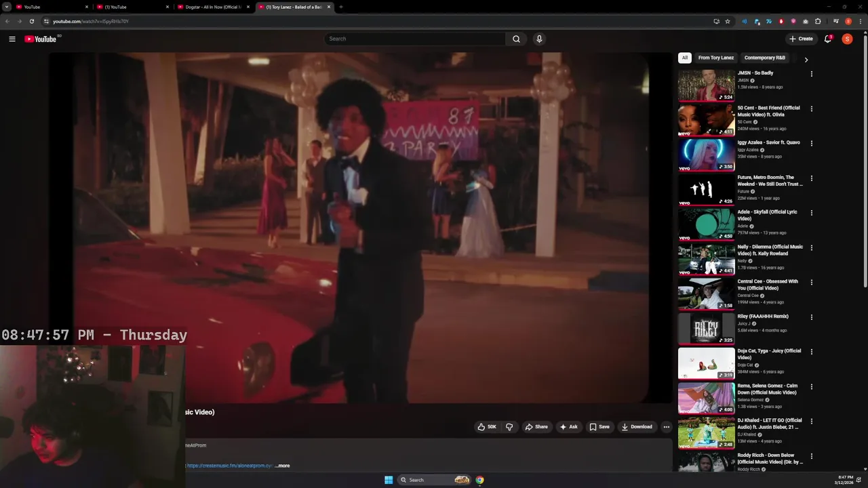Open 50 Cent - Best Friend thumbnail

707,120
